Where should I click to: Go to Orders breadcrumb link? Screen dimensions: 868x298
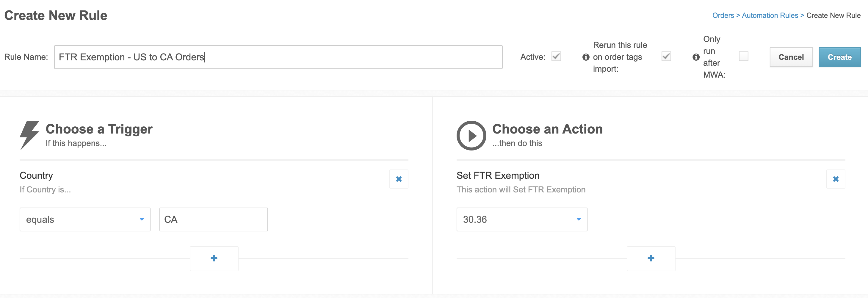pyautogui.click(x=723, y=15)
